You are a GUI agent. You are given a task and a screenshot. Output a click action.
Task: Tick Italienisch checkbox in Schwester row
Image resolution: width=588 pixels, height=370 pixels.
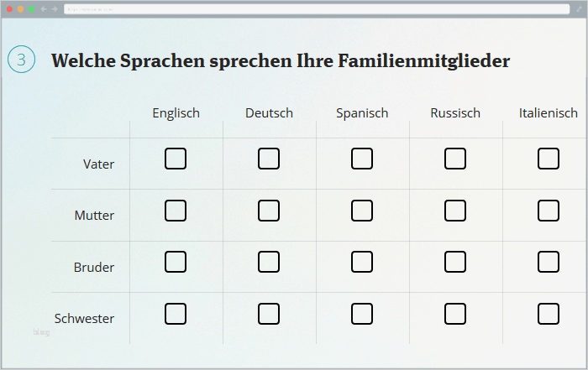pyautogui.click(x=549, y=314)
